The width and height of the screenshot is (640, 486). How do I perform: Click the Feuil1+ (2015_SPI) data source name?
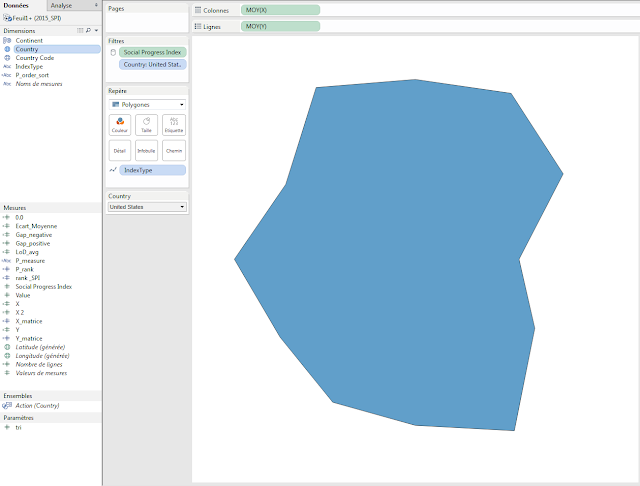(x=37, y=18)
